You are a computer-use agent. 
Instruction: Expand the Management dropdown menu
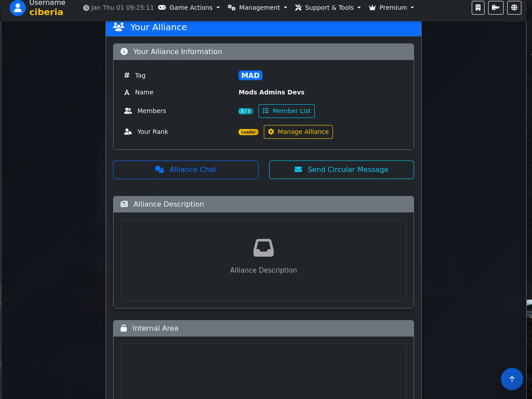pos(258,8)
